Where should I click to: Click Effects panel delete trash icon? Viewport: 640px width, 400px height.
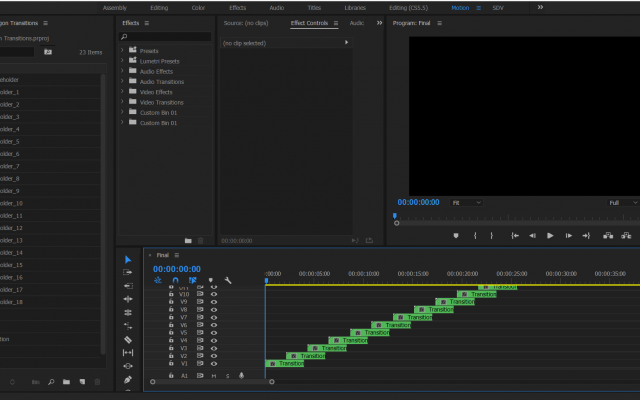(200, 241)
